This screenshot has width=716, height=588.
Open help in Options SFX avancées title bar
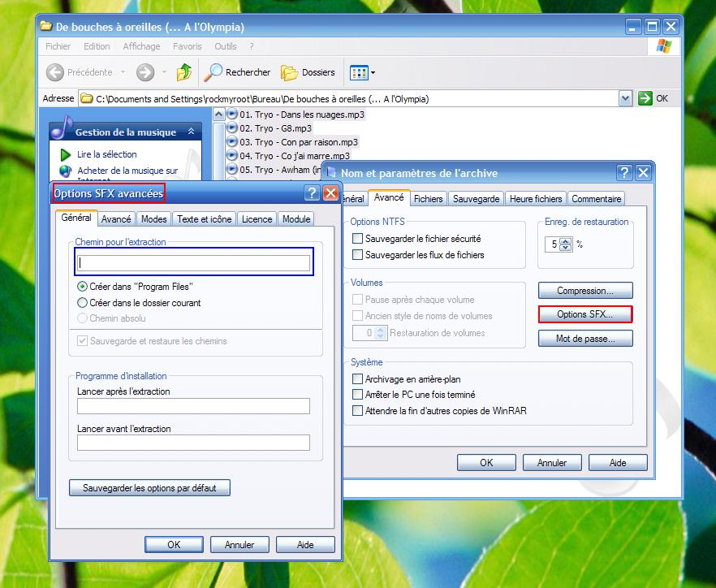tap(312, 193)
